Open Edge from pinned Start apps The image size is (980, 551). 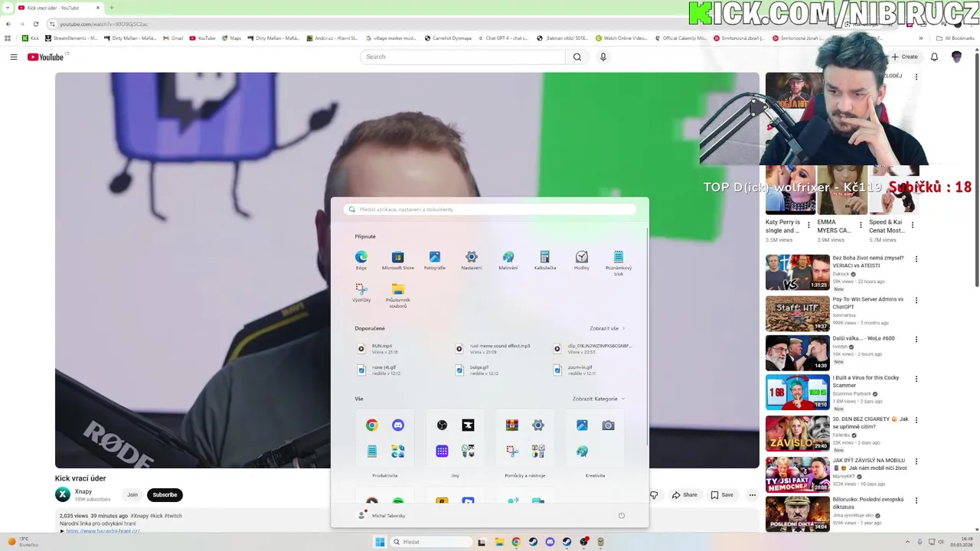[361, 260]
